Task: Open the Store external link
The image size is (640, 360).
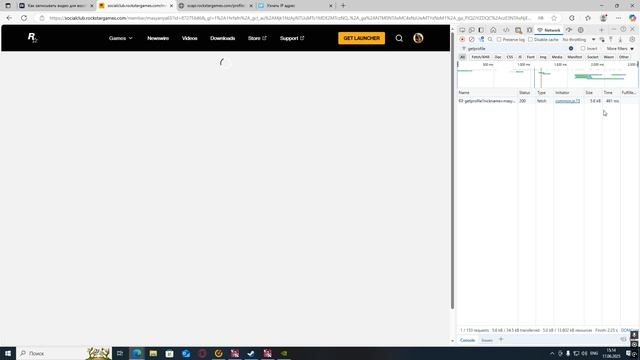Action: coord(257,38)
